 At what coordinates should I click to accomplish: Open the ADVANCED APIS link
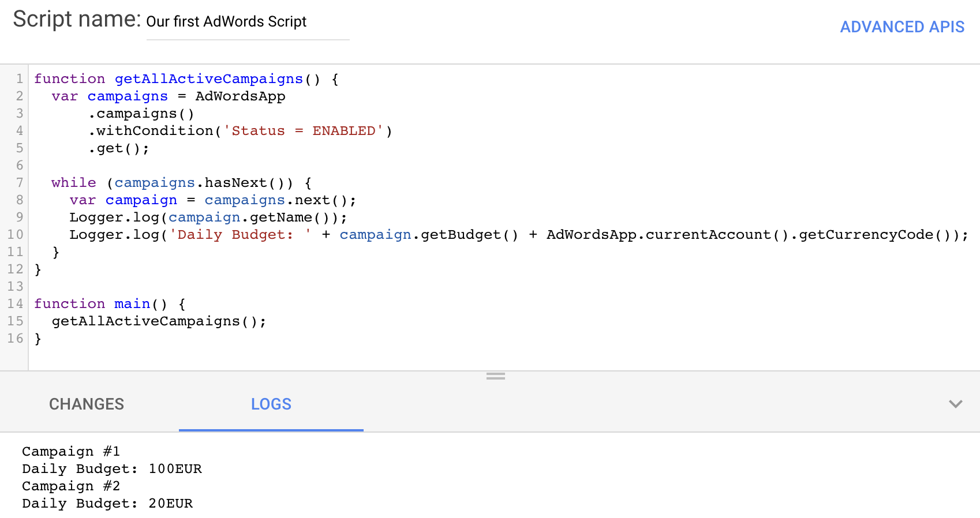pos(902,27)
